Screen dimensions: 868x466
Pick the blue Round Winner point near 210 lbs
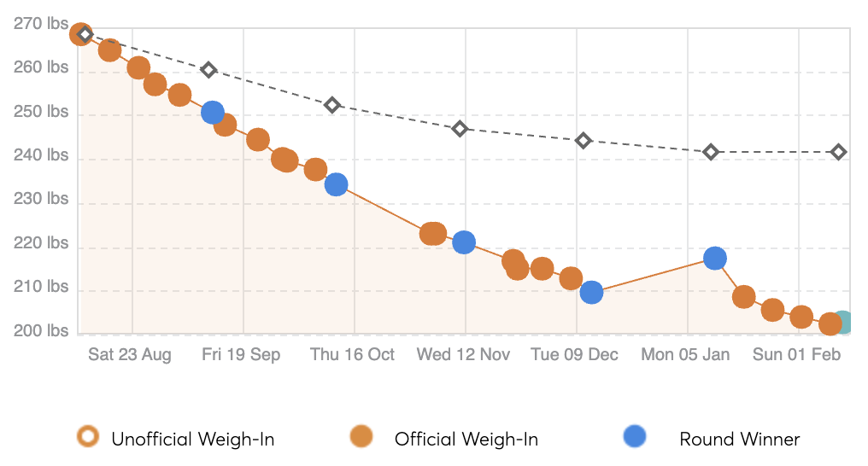(x=591, y=293)
